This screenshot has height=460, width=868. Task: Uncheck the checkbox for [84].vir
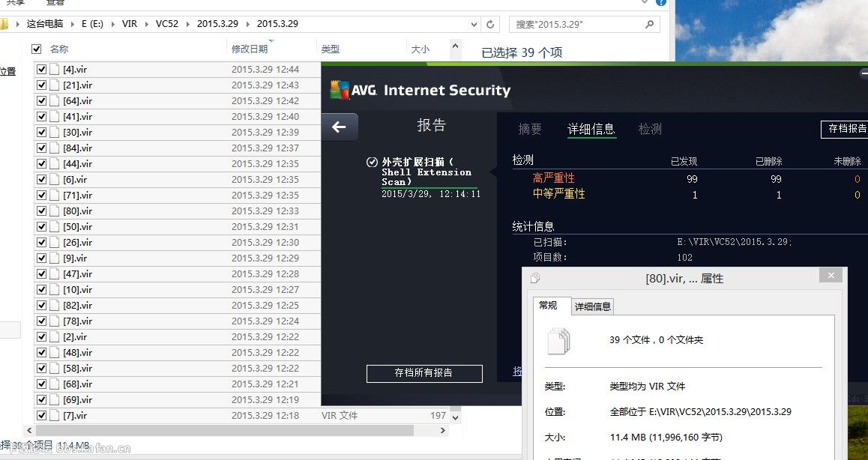point(41,148)
